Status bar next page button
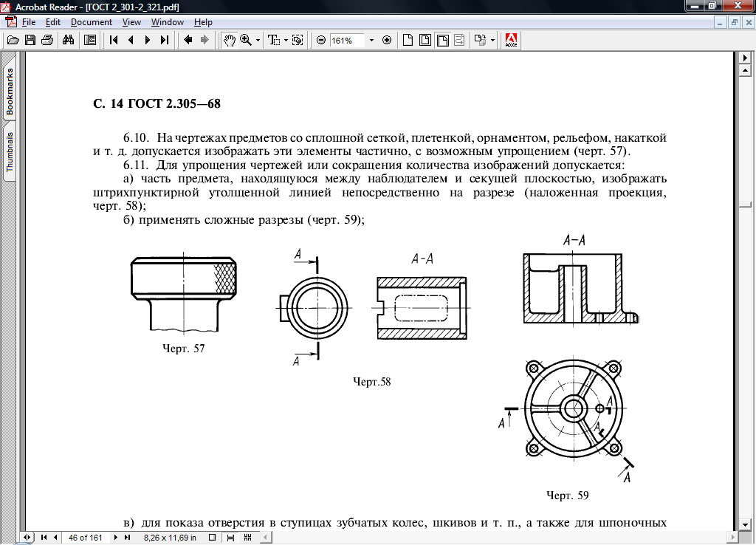Viewport: 756px width, 545px height. point(116,538)
